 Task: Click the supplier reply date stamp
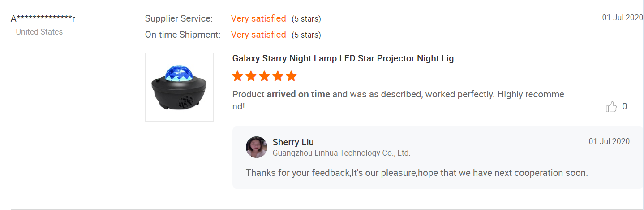tap(609, 141)
